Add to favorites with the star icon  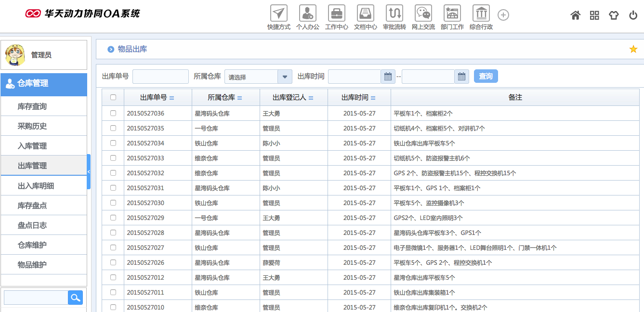point(633,49)
